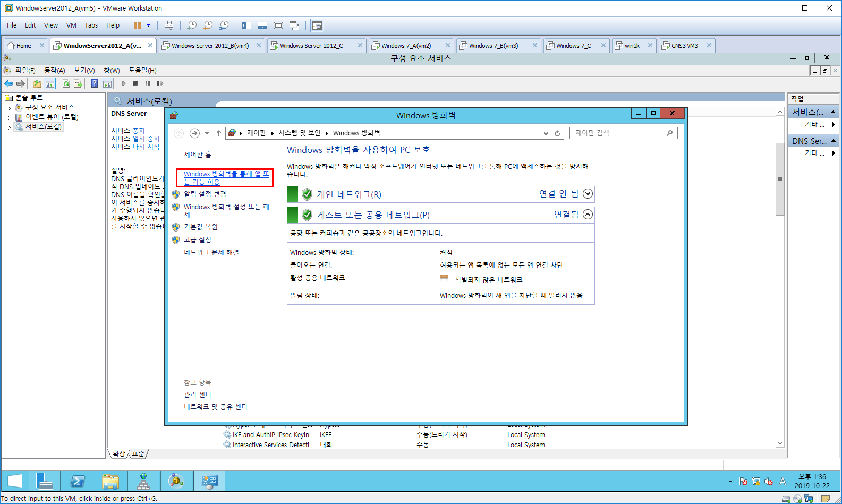Open the power options dropdown arrow next to pause
This screenshot has height=504, width=842.
tap(149, 25)
